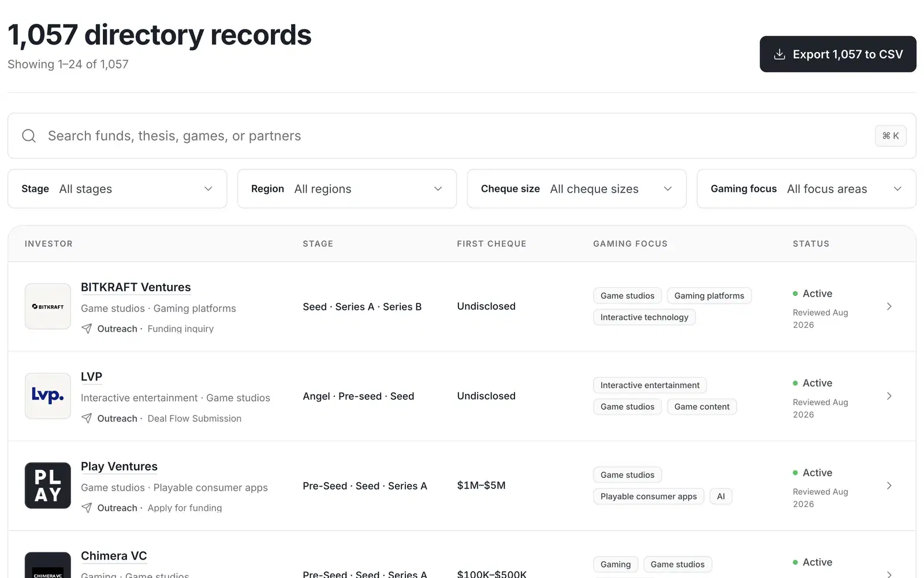
Task: Click the STATUS column header
Action: coord(811,244)
